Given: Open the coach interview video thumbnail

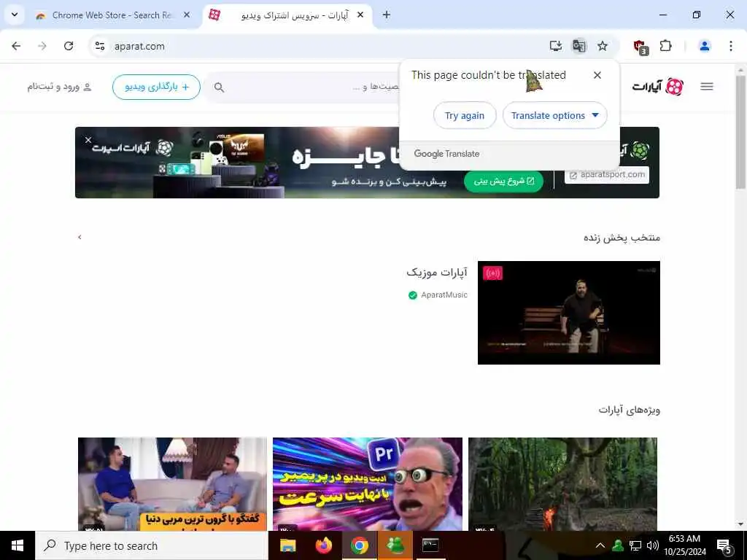Looking at the screenshot, I should (172, 484).
